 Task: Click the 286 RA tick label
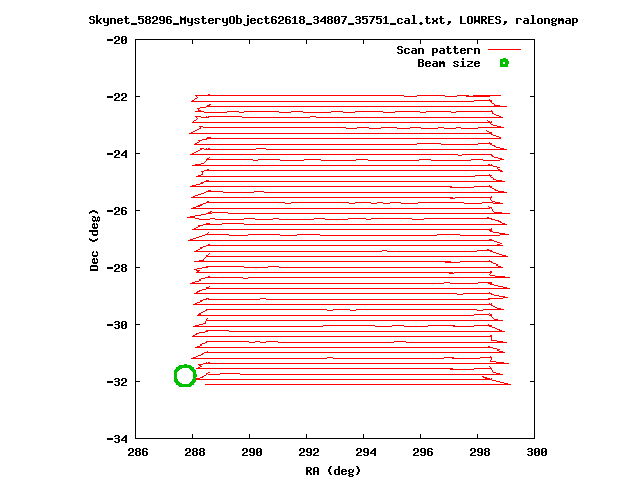point(138,452)
